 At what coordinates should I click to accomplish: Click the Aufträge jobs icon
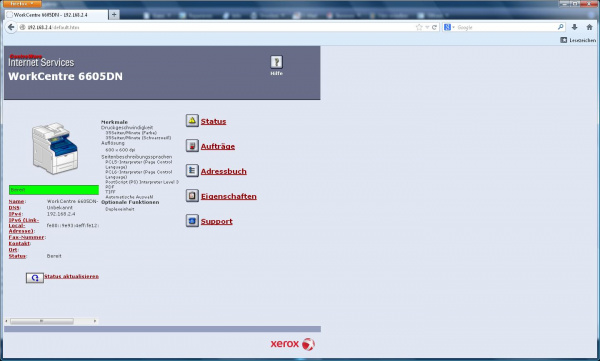(192, 145)
